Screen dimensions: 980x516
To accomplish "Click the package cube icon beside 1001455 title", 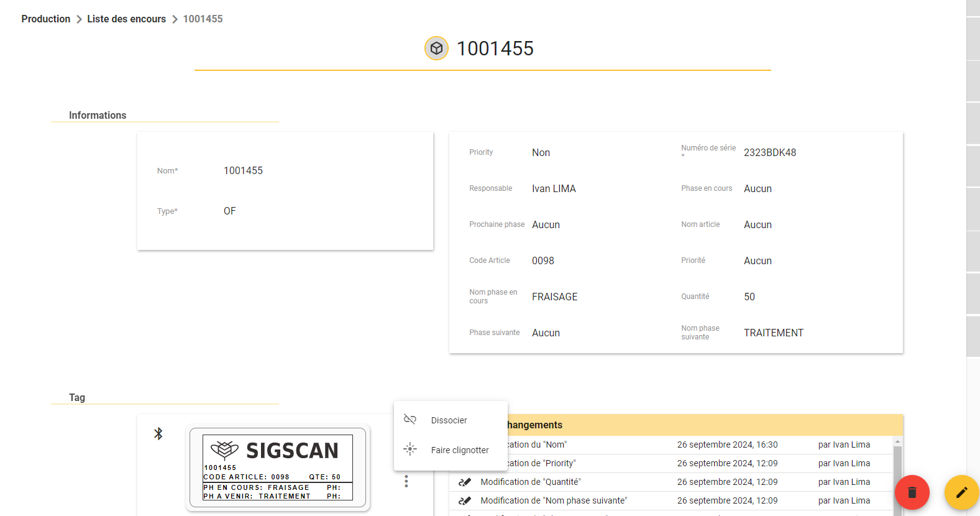I will point(436,48).
